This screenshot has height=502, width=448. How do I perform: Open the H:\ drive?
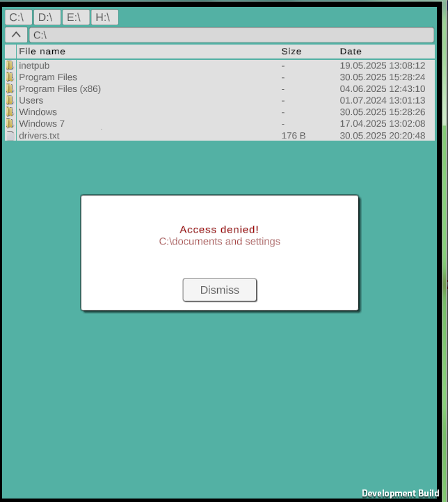pos(104,17)
